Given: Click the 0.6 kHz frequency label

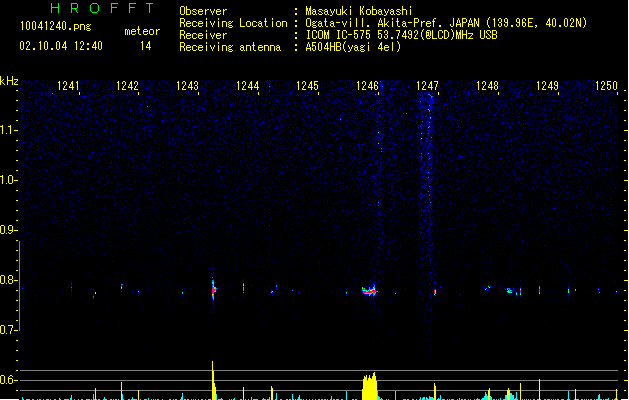Looking at the screenshot, I should tap(8, 380).
